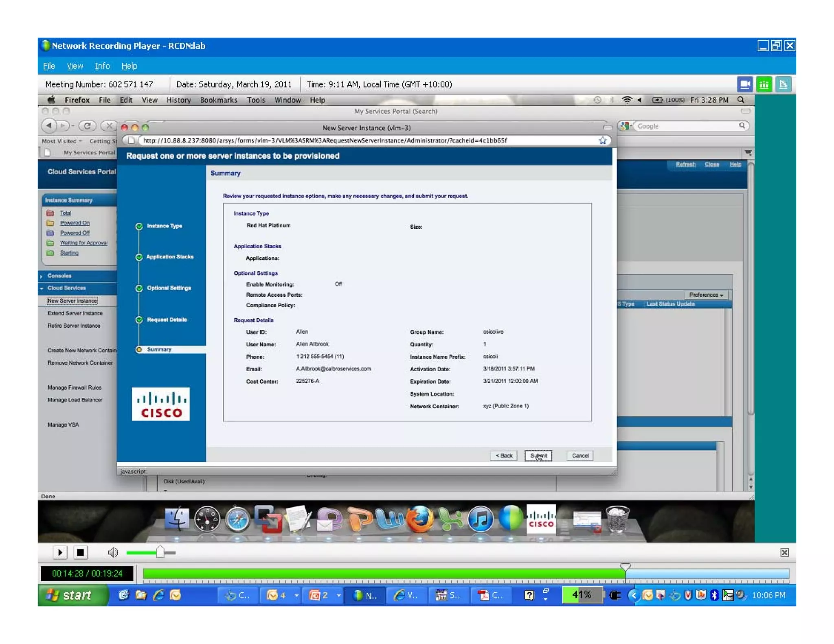This screenshot has width=834, height=644.
Task: Click the Back button in wizard
Action: [x=504, y=456]
